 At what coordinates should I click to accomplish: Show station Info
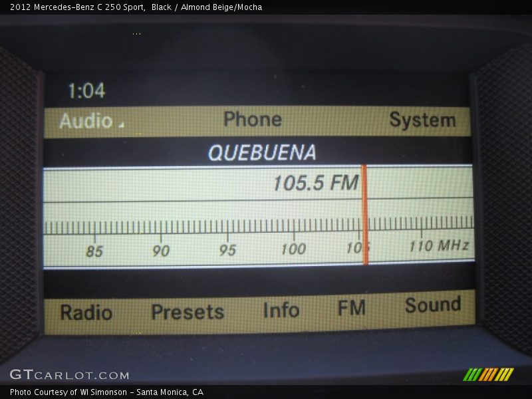click(x=281, y=310)
